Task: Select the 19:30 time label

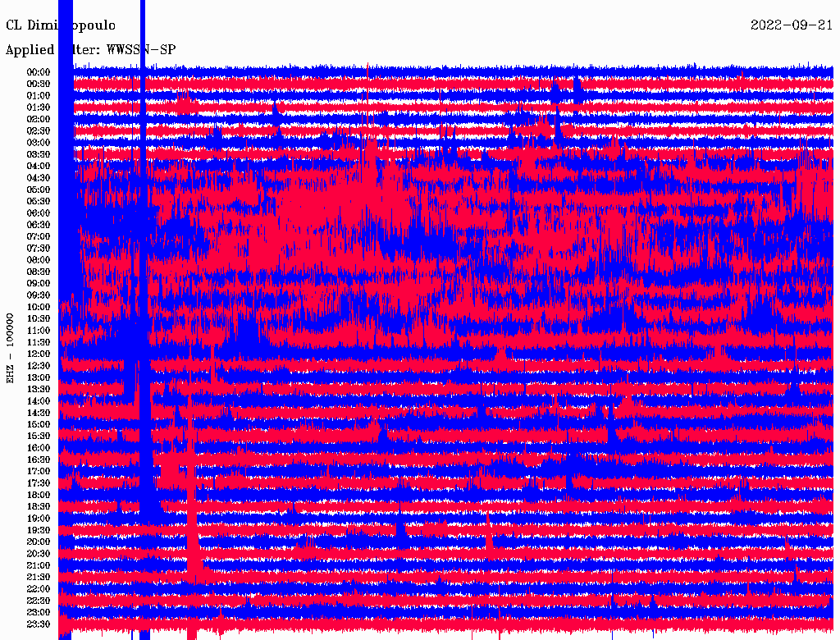Action: coord(39,530)
